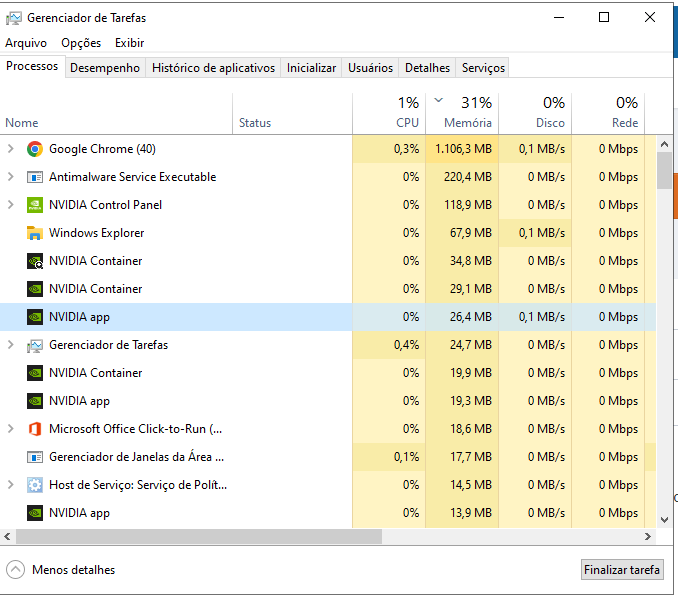Sort by the Memória column header
The height and width of the screenshot is (604, 678).
pos(462,113)
